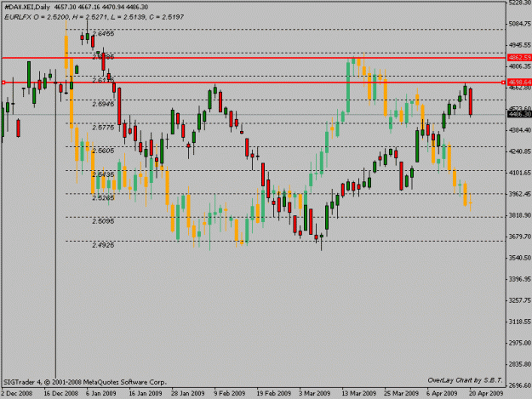This screenshot has width=532, height=399.
Task: Click the 2.5775 level label
Action: click(x=103, y=128)
